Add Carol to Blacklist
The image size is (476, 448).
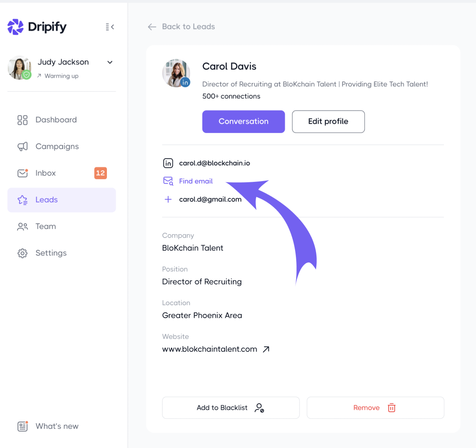pyautogui.click(x=231, y=408)
